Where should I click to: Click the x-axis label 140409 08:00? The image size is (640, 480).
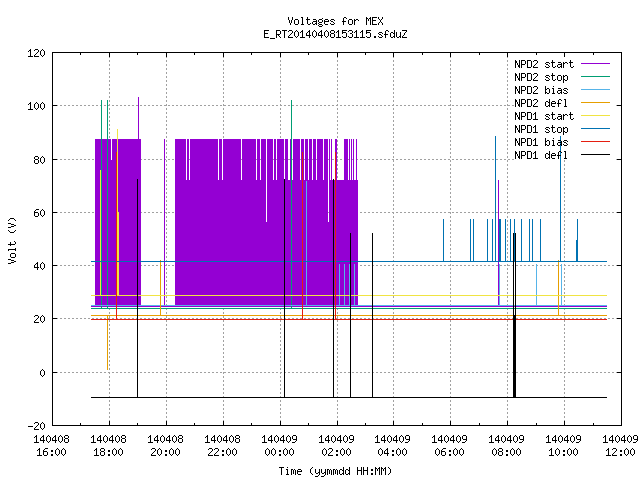tap(507, 446)
